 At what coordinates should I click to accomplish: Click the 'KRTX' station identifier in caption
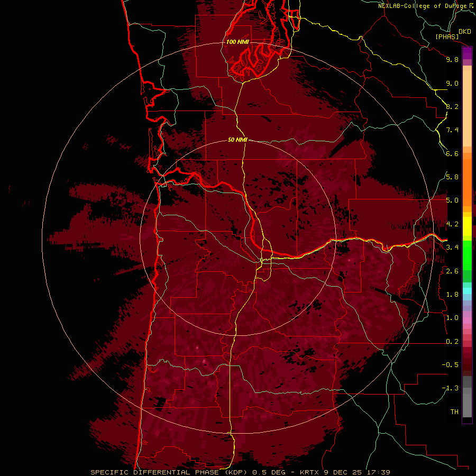309,472
